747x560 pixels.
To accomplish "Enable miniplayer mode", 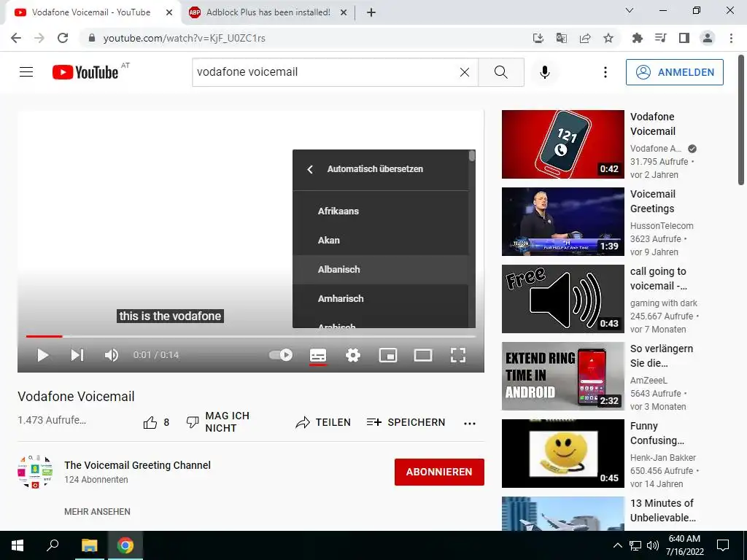I will click(388, 355).
